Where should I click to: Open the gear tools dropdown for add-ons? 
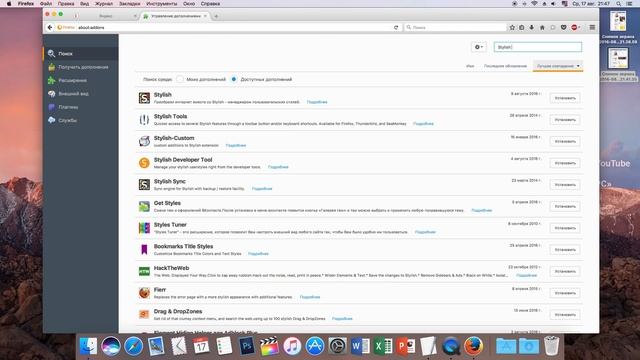coord(479,47)
